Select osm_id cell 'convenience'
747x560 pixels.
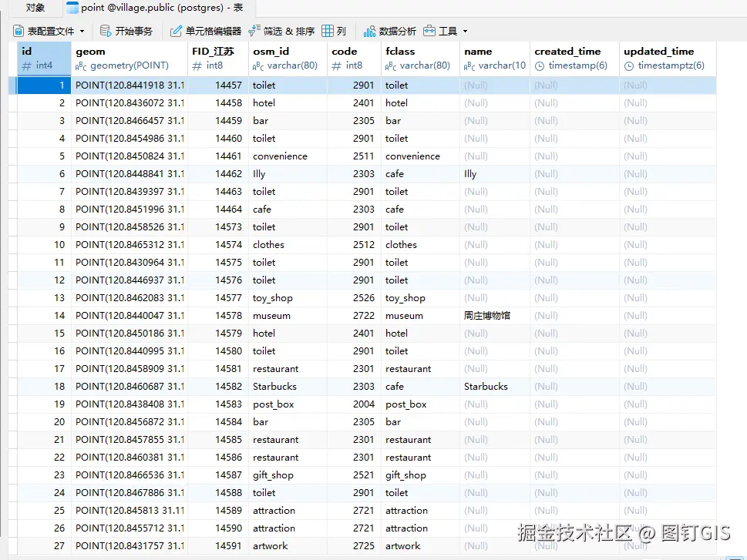pyautogui.click(x=288, y=156)
